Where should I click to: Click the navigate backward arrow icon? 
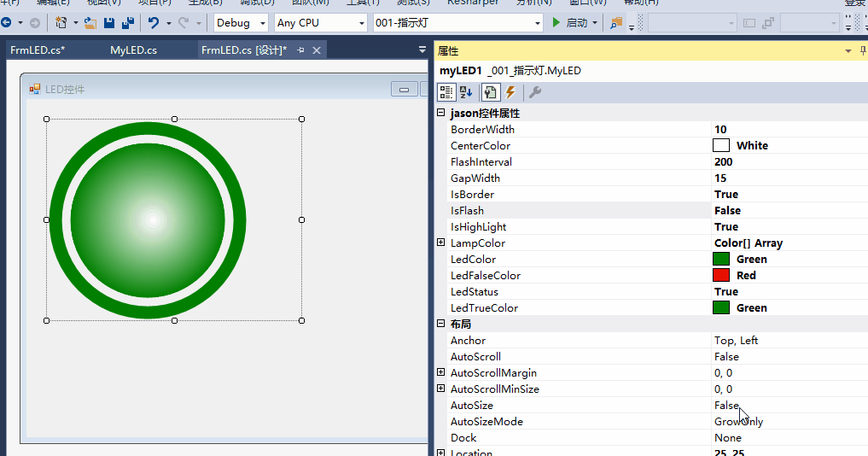pyautogui.click(x=7, y=23)
